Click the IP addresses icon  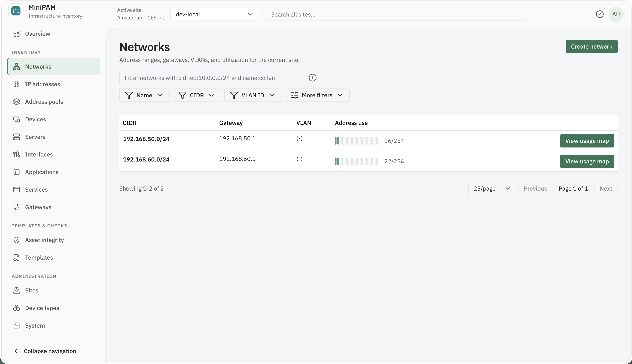[17, 84]
